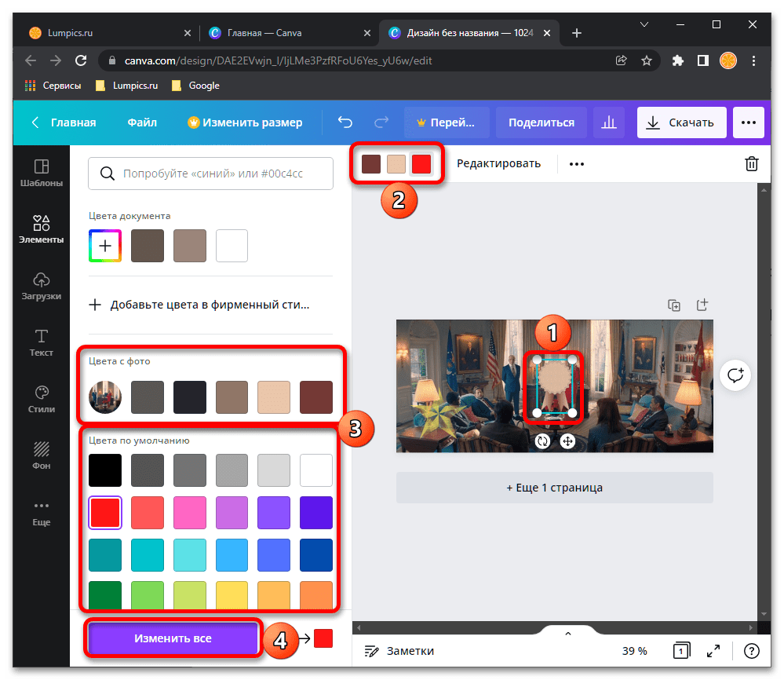Open Chrome's three-dot menu
The width and height of the screenshot is (784, 680).
[x=753, y=60]
